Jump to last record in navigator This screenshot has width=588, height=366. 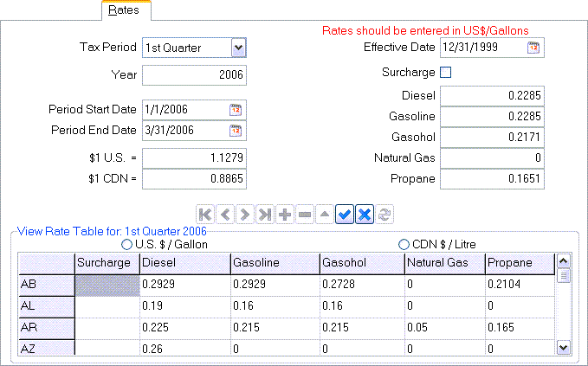(264, 215)
